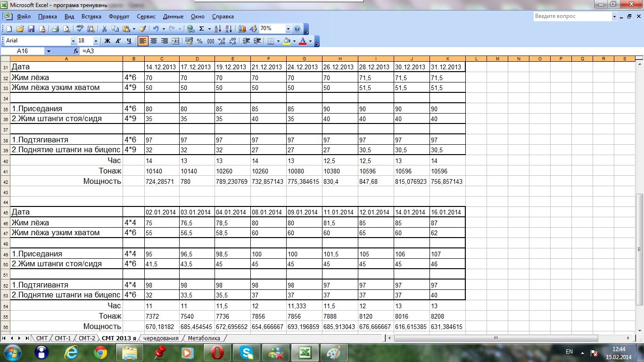
Task: Click the fill color paint bucket
Action: point(286,41)
